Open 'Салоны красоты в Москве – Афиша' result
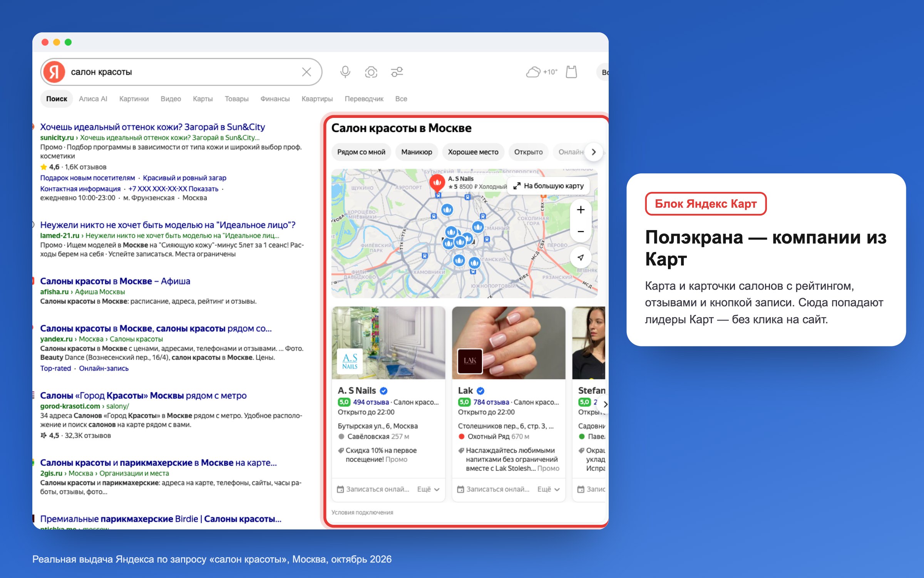The height and width of the screenshot is (578, 924). click(115, 281)
